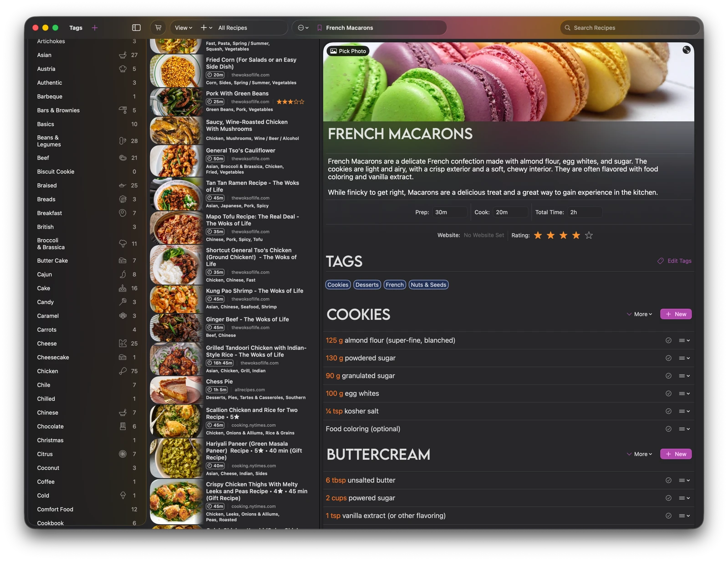This screenshot has height=561, width=728.
Task: Select the French tag pill
Action: pyautogui.click(x=395, y=285)
